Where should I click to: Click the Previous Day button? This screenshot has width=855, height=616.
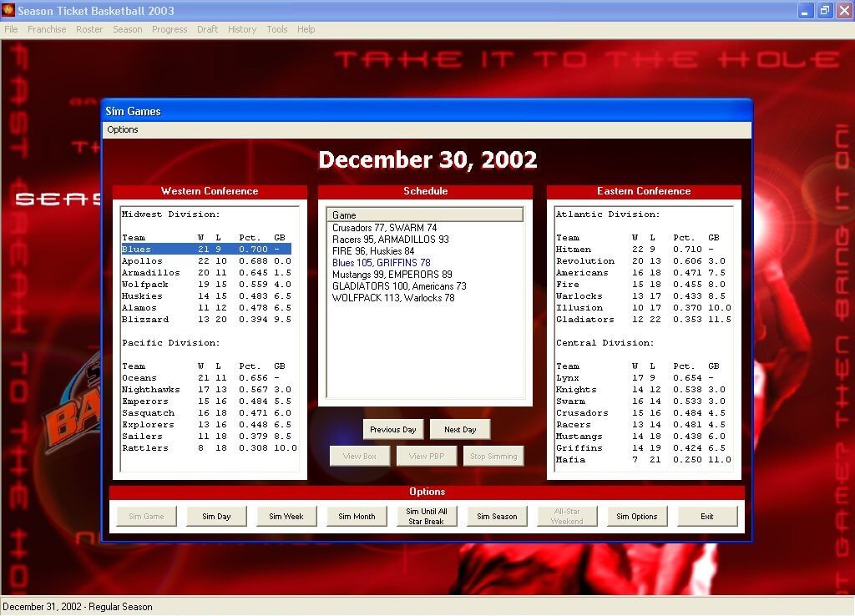(x=392, y=430)
